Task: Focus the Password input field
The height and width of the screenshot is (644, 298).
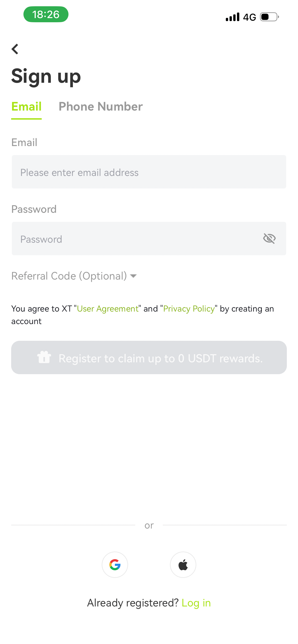Action: [135, 239]
